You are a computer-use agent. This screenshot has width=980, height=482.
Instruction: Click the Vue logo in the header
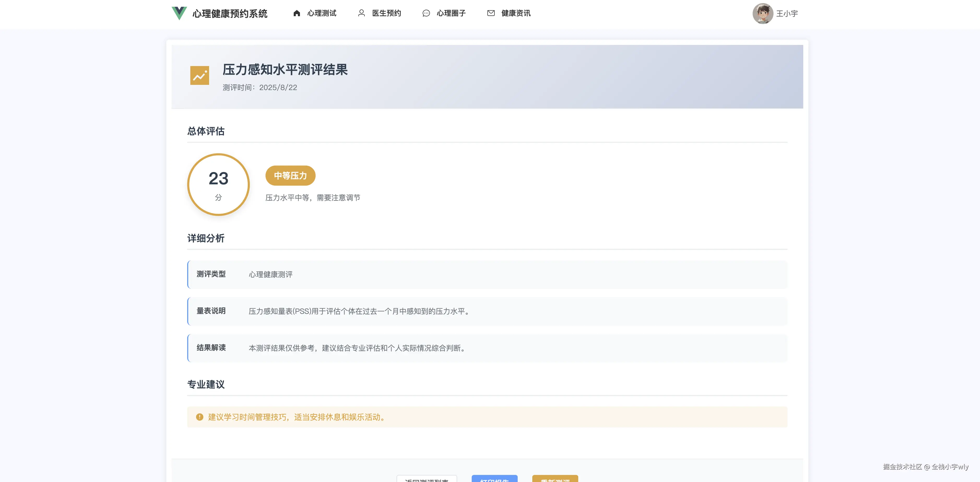coord(179,14)
